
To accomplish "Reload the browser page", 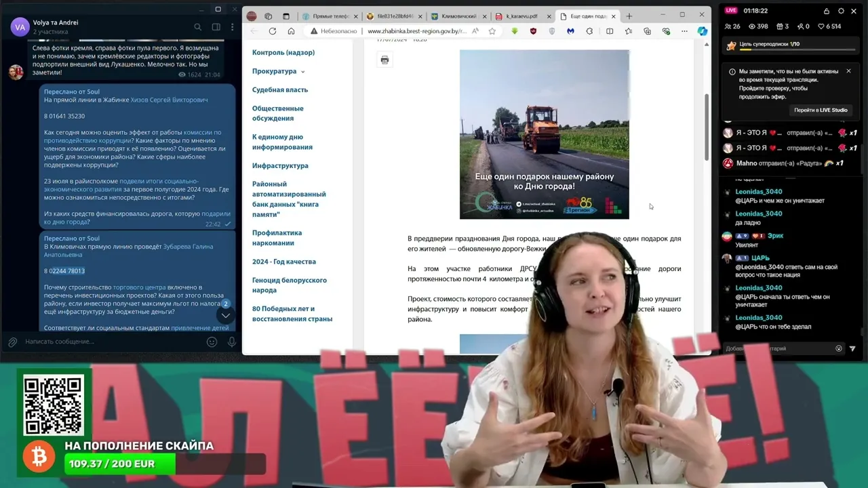I will tap(273, 31).
